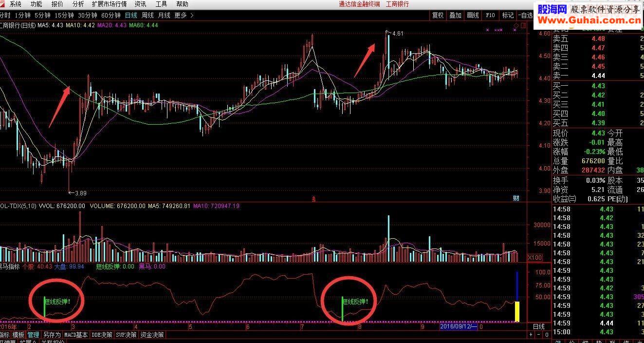Select the 日线 daily period tab
The width and height of the screenshot is (644, 343).
click(131, 15)
